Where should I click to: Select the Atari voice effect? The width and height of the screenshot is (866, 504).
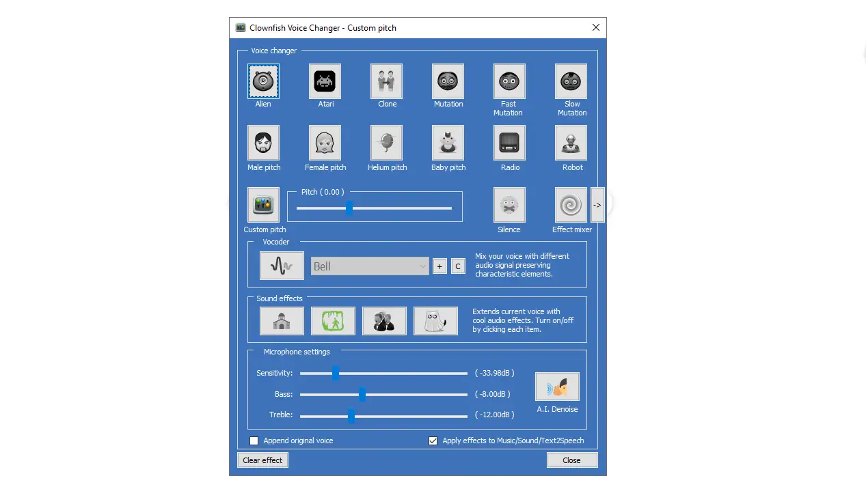(325, 81)
